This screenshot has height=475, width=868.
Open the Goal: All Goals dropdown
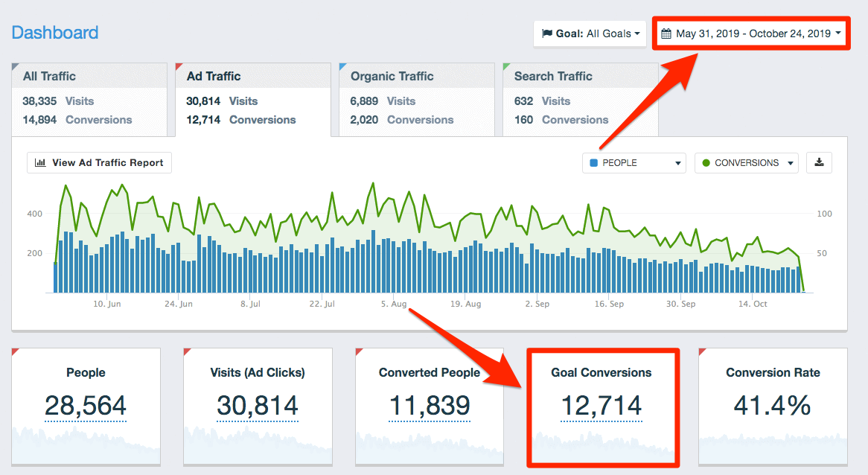590,34
